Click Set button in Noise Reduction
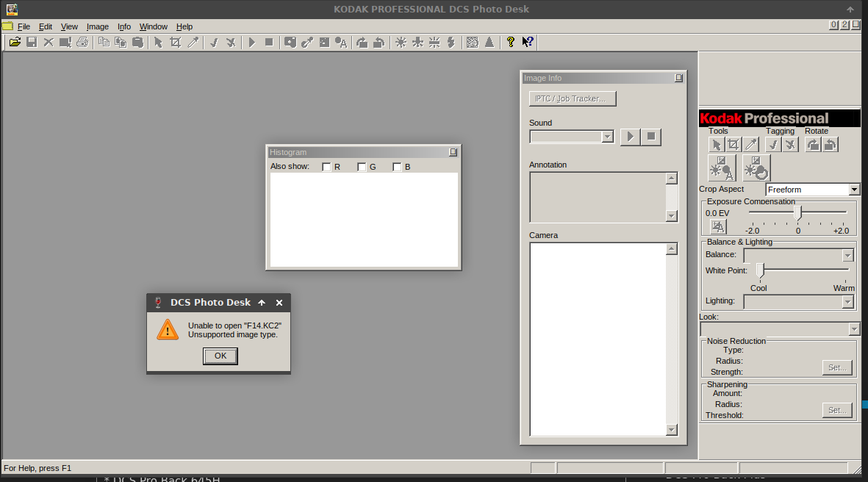Viewport: 868px width, 482px height. [837, 367]
